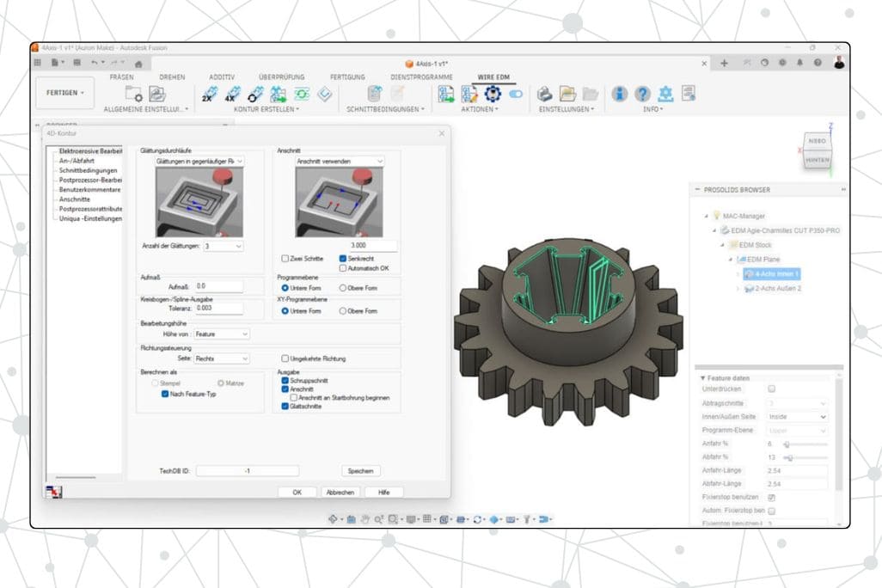Click the Abfahr % slider
Screen dimensions: 882x588
pos(805,458)
